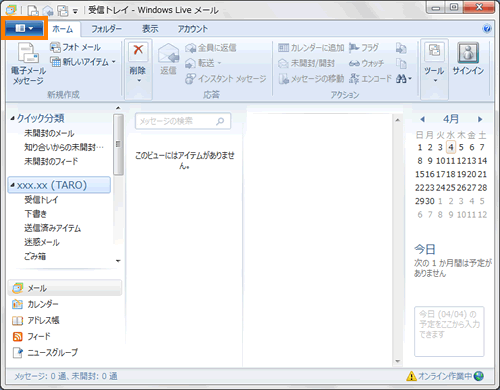The width and height of the screenshot is (500, 390).
Task: Click the メッセージの検索 search field
Action: pos(183,121)
